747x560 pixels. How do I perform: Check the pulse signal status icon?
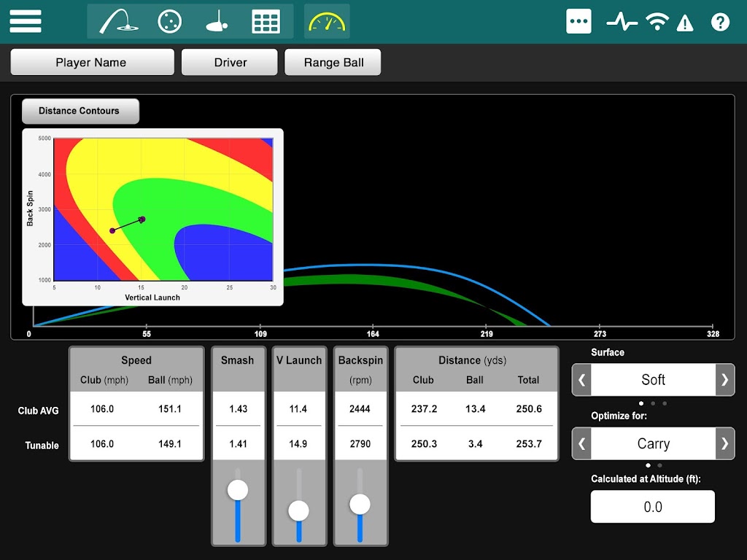622,22
